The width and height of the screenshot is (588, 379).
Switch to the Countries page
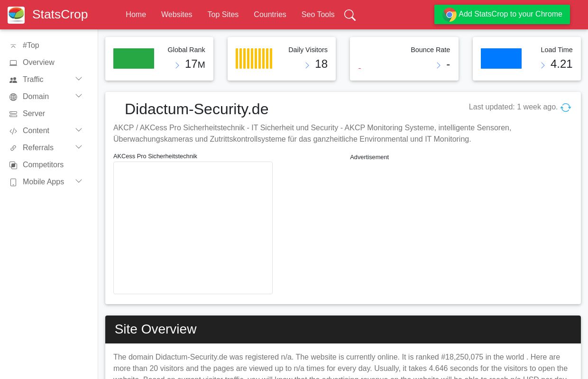point(270,15)
